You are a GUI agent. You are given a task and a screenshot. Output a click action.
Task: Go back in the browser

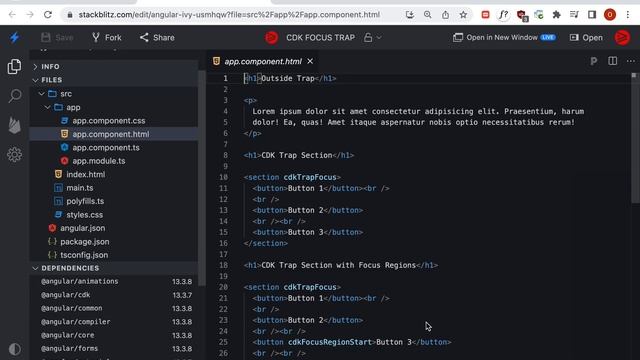pos(12,15)
